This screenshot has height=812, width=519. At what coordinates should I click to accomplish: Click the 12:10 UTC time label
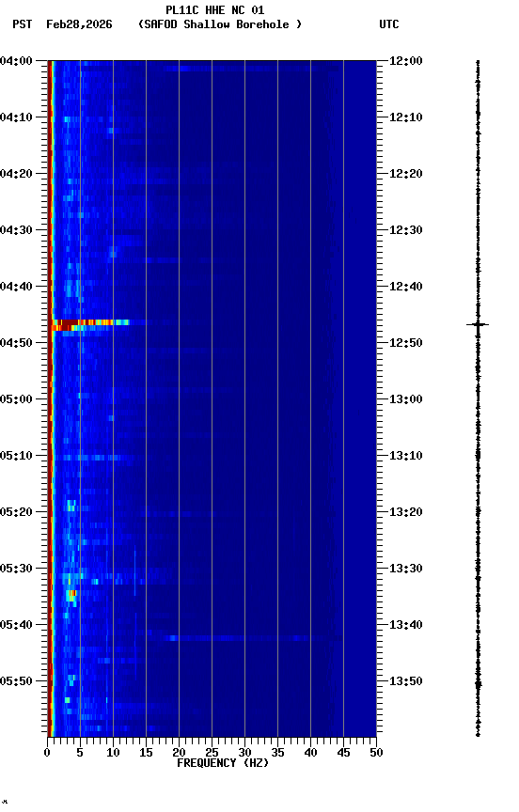[406, 117]
